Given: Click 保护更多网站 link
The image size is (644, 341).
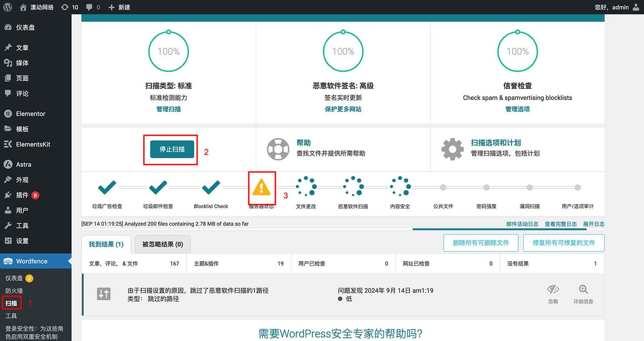Looking at the screenshot, I should tap(343, 109).
